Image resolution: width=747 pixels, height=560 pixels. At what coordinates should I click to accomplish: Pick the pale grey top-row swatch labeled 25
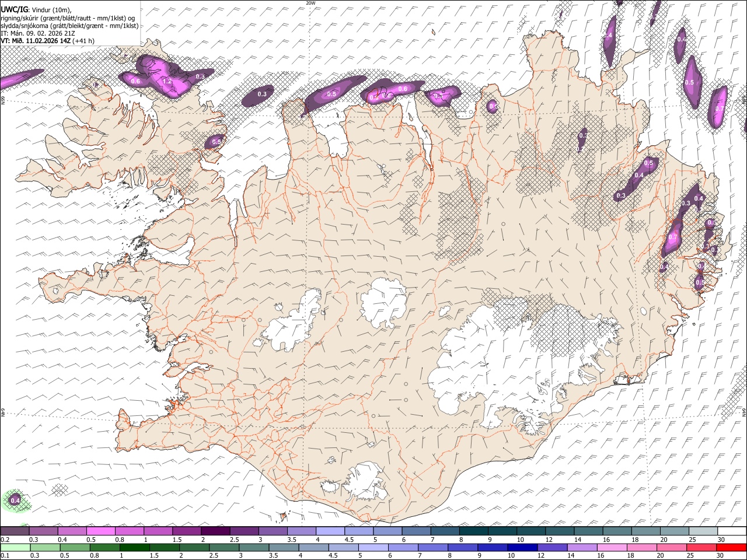pyautogui.click(x=703, y=531)
